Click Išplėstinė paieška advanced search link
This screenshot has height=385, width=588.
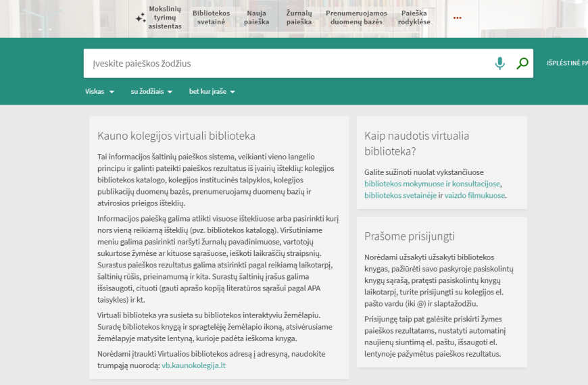(x=566, y=63)
